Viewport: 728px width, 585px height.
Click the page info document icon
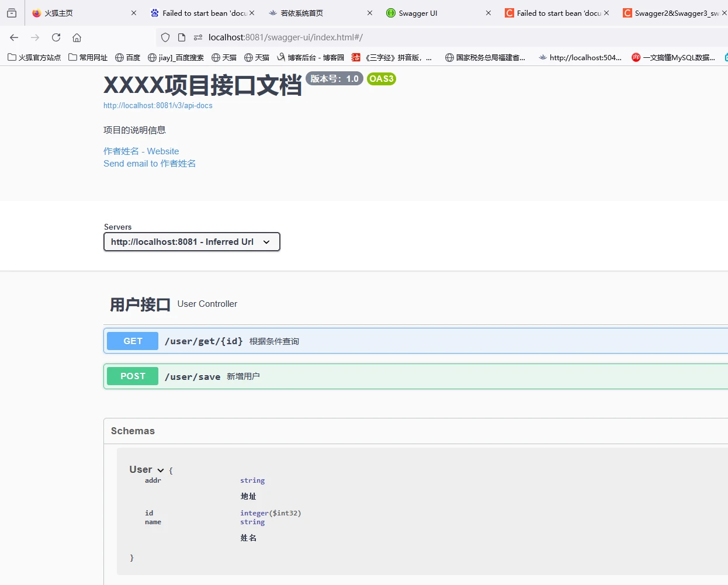point(182,37)
